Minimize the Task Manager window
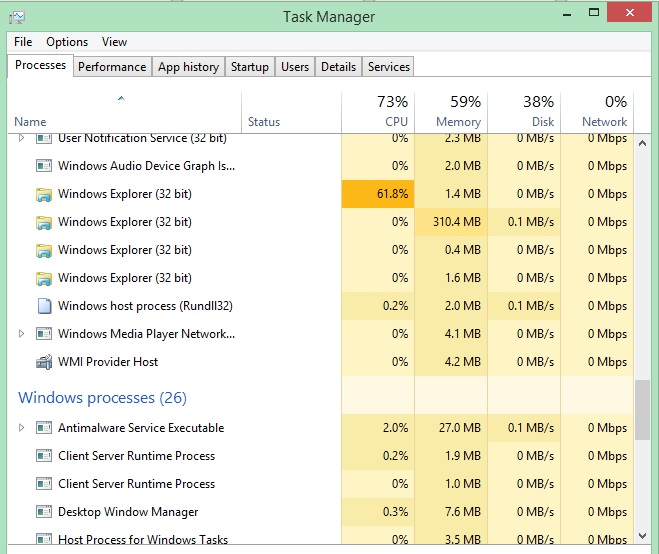 [x=567, y=14]
